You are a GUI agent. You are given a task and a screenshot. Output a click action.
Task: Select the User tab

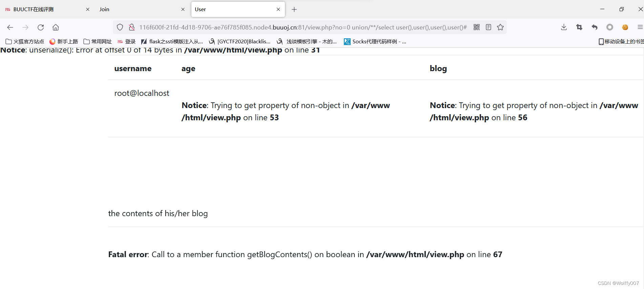[x=238, y=9]
